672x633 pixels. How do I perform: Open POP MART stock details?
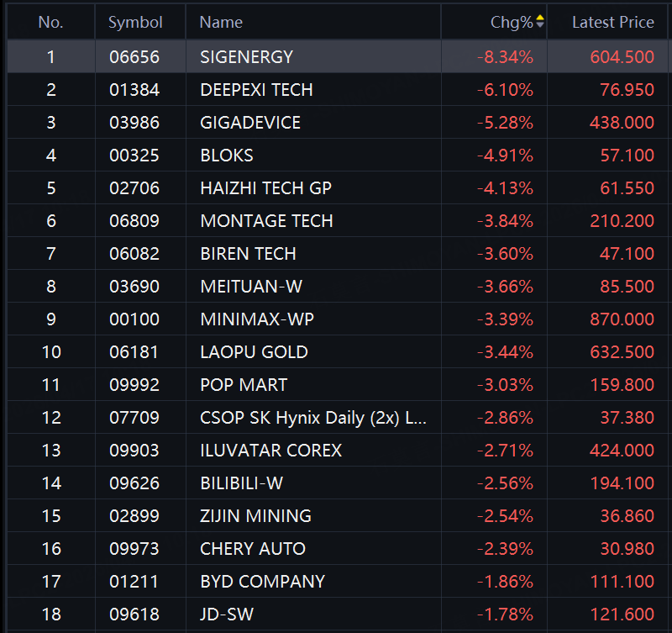244,385
